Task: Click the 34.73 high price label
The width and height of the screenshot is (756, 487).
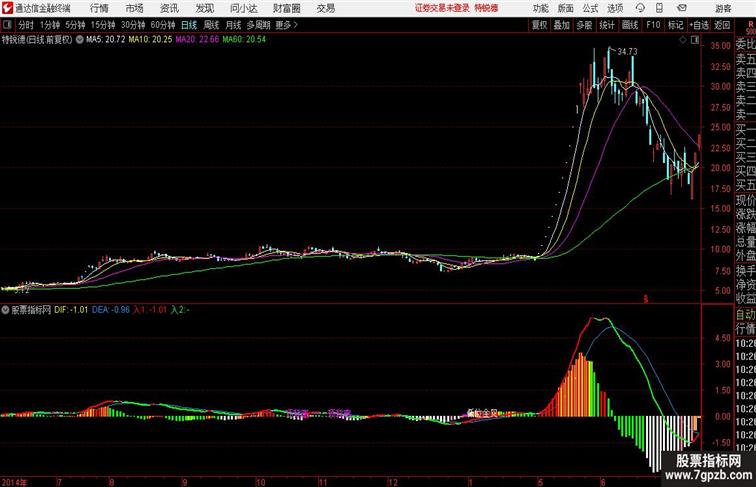Action: [627, 51]
